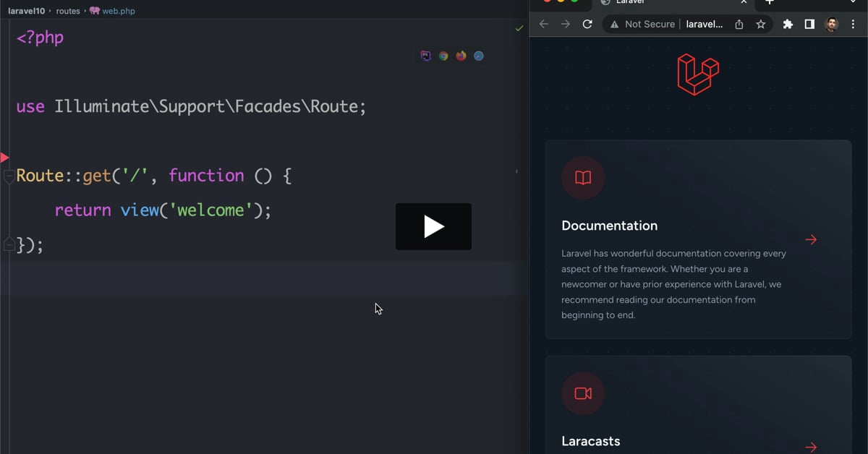Click the <?php opening tag
The height and width of the screenshot is (454, 868).
pos(40,37)
